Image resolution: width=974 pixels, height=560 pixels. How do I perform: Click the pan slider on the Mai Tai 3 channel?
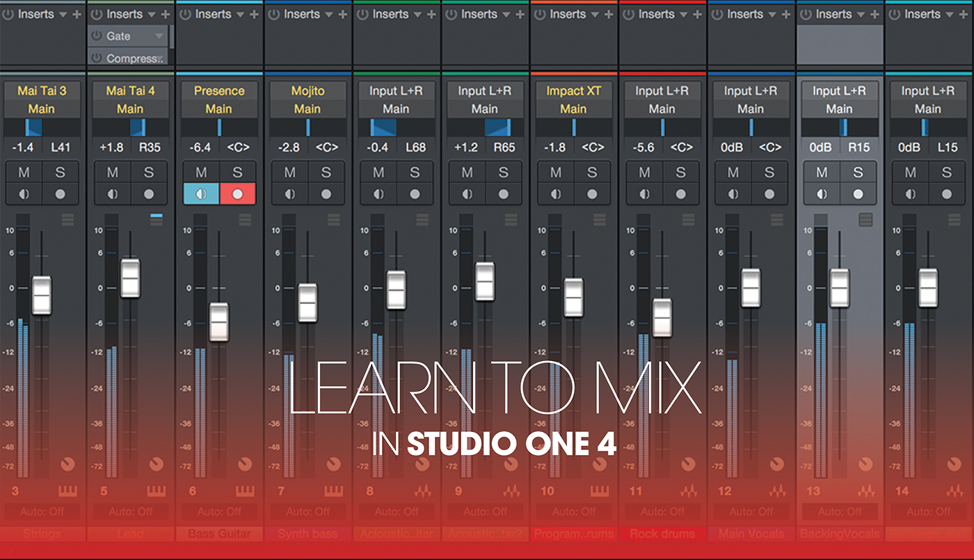(41, 127)
